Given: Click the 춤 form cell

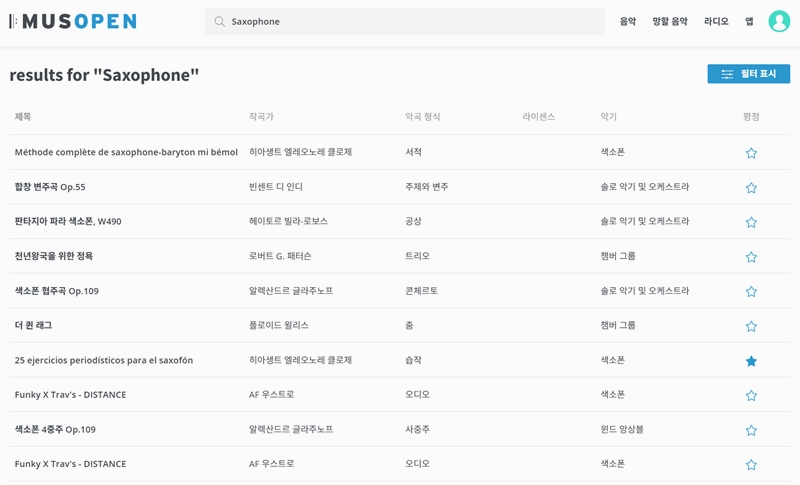Looking at the screenshot, I should [x=409, y=325].
